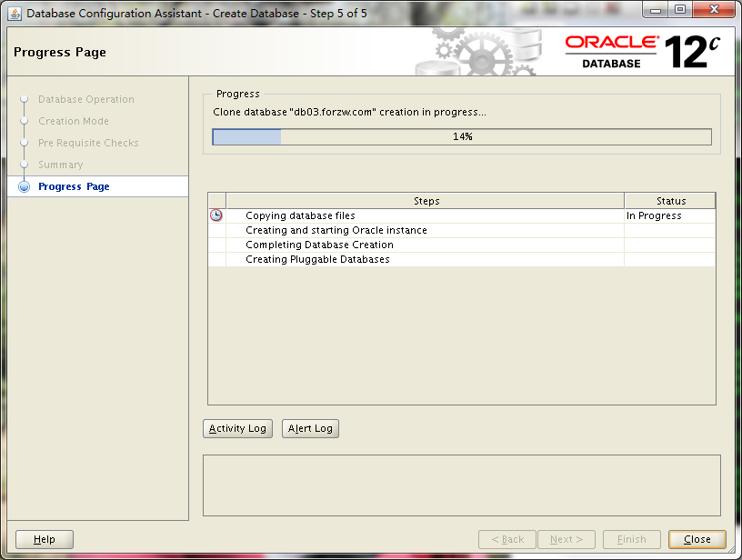Open the Alert Log
Image resolution: width=742 pixels, height=560 pixels.
[x=310, y=428]
